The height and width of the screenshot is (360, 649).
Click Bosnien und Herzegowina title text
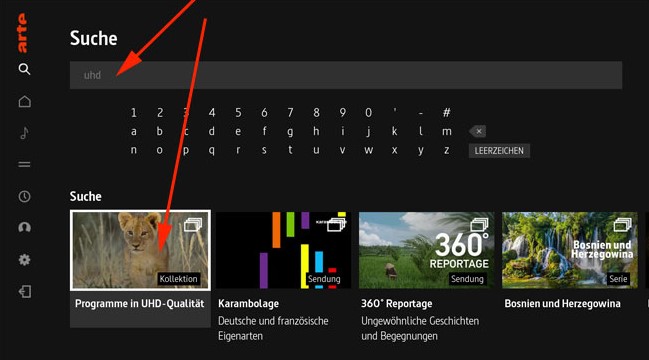[562, 304]
